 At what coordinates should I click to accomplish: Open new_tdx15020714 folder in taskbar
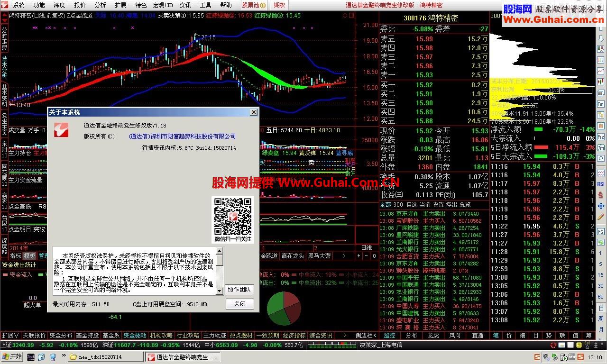tap(105, 357)
